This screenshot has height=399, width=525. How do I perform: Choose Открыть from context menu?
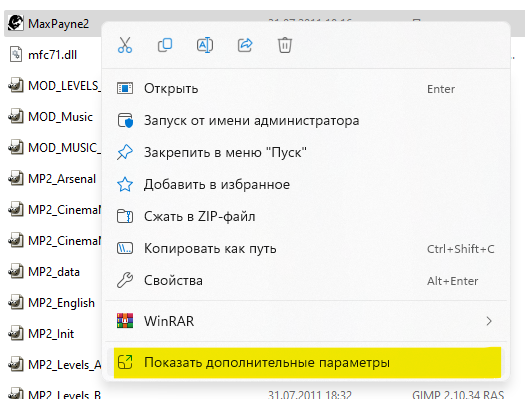coord(306,89)
